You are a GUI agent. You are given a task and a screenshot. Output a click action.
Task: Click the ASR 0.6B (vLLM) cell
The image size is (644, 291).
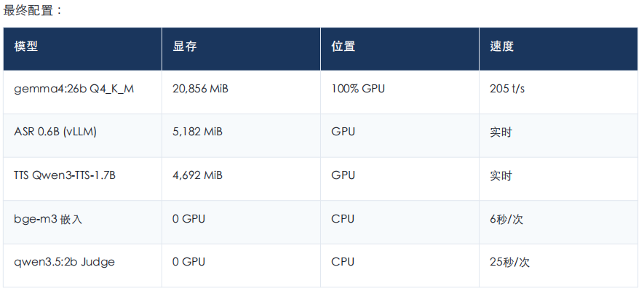[x=55, y=132]
